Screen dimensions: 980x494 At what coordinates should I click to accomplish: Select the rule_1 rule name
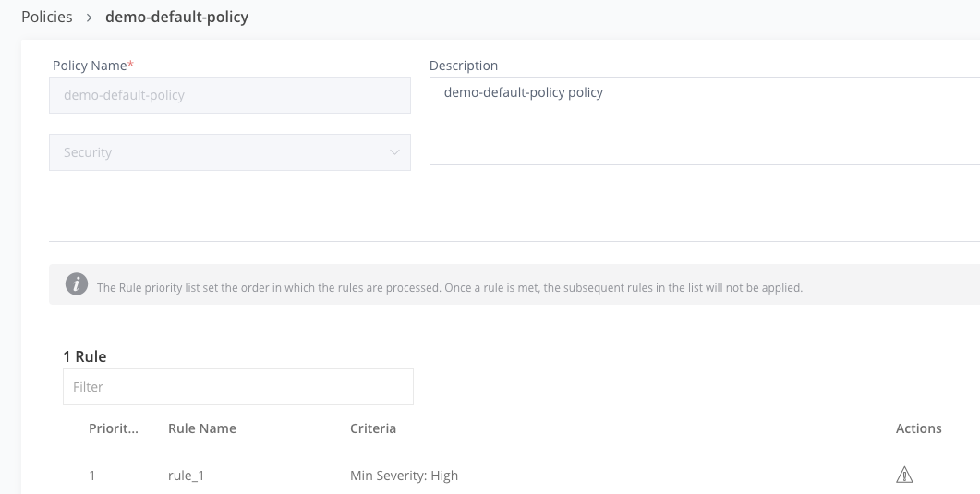point(187,476)
